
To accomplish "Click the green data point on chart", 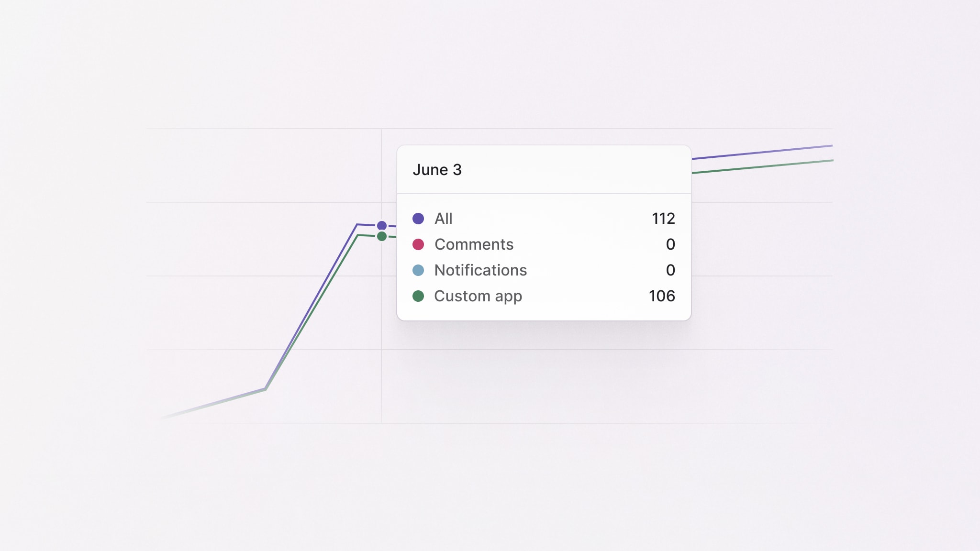I will pyautogui.click(x=382, y=236).
